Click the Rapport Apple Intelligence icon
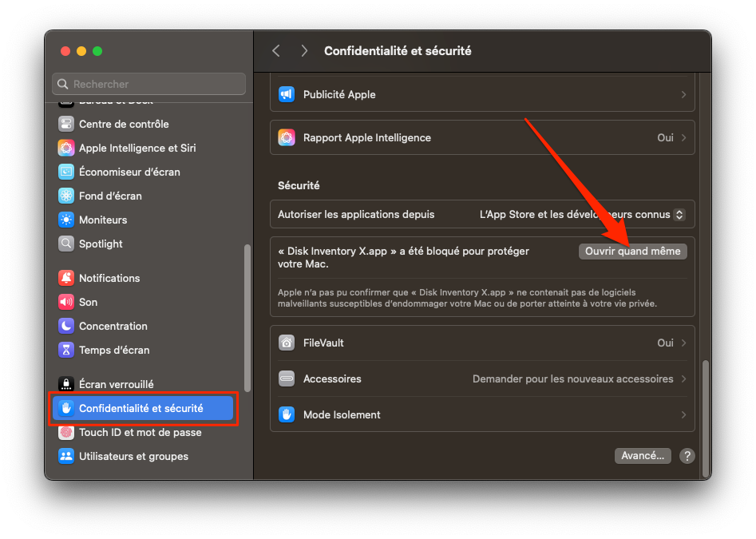The image size is (756, 539). tap(287, 138)
